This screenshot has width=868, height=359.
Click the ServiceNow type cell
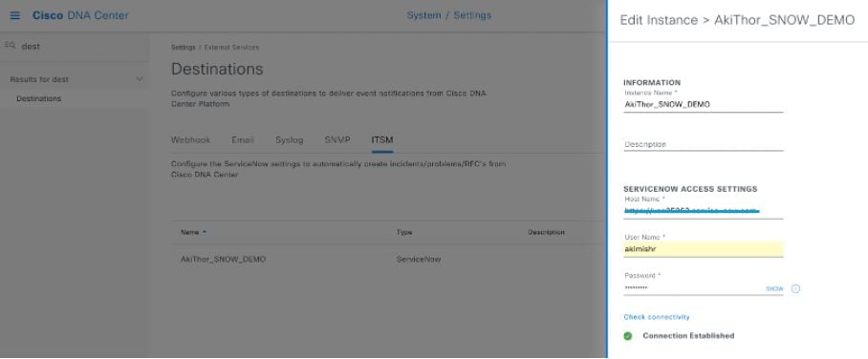[x=419, y=259]
